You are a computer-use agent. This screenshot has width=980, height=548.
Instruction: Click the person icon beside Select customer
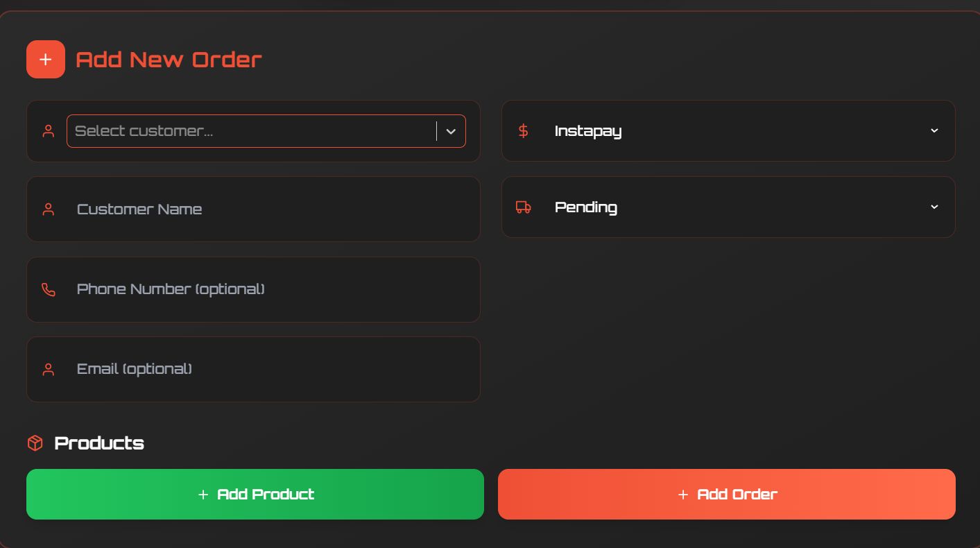[x=49, y=131]
